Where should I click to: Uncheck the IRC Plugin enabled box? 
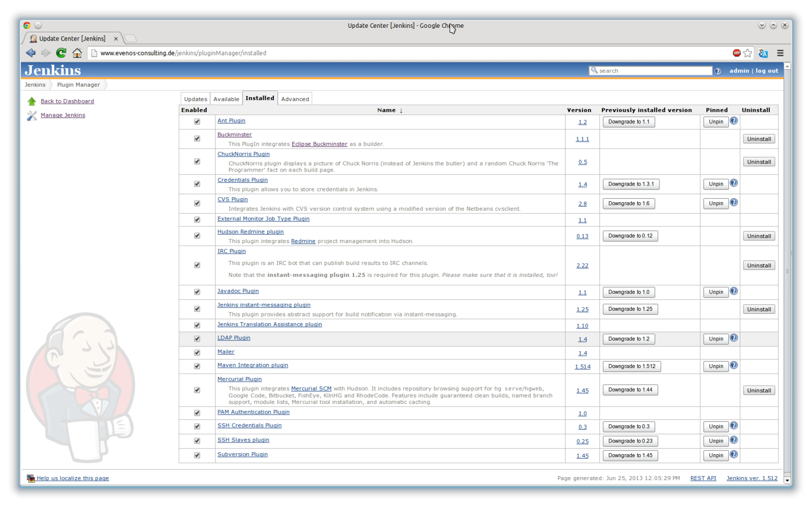tap(197, 265)
